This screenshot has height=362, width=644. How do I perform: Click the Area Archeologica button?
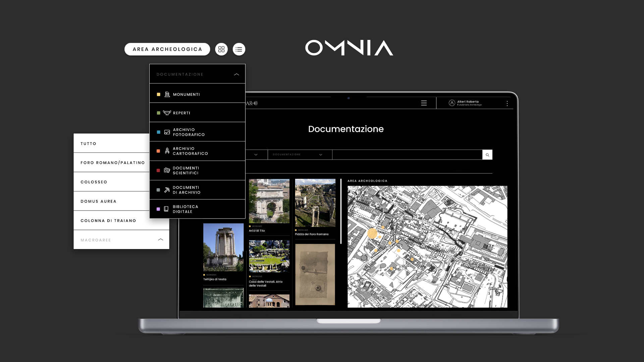(x=167, y=49)
